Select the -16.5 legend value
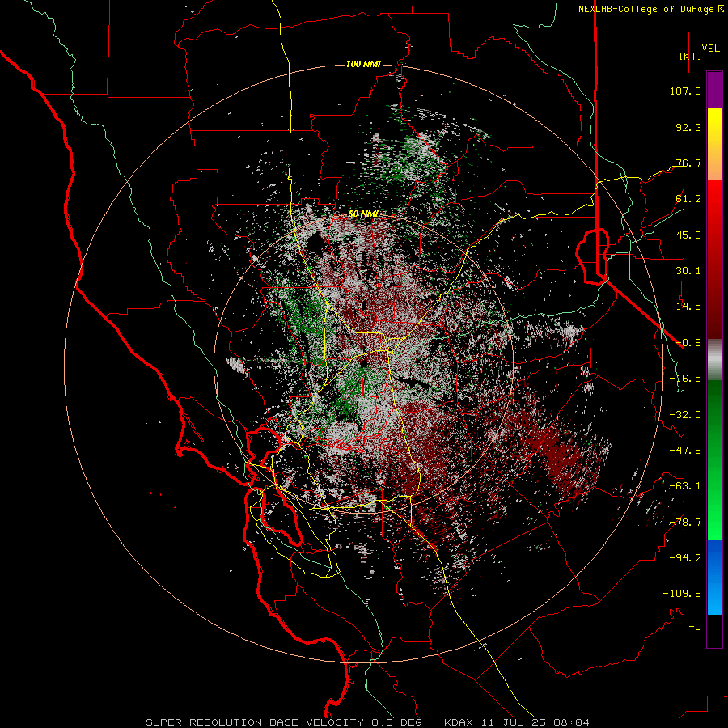 click(x=685, y=379)
